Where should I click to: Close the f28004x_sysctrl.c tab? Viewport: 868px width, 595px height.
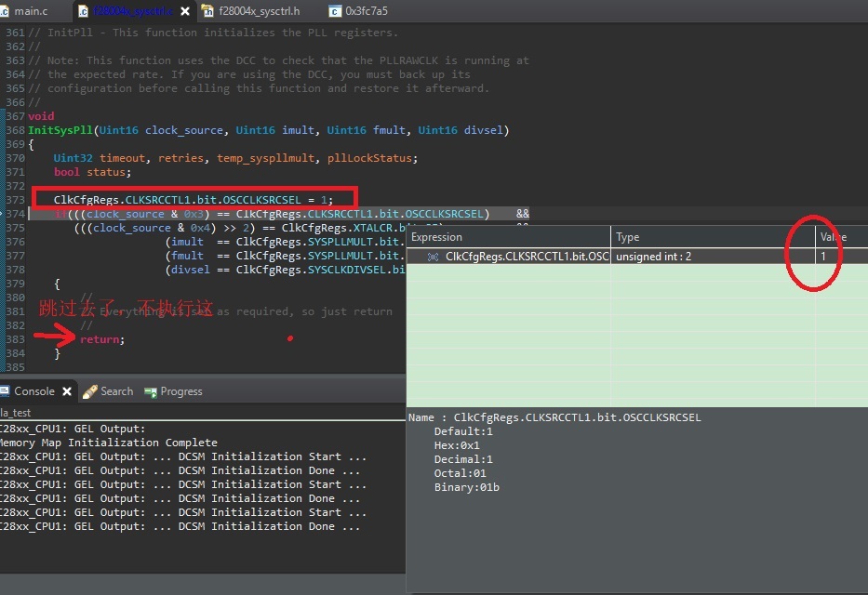(x=185, y=11)
